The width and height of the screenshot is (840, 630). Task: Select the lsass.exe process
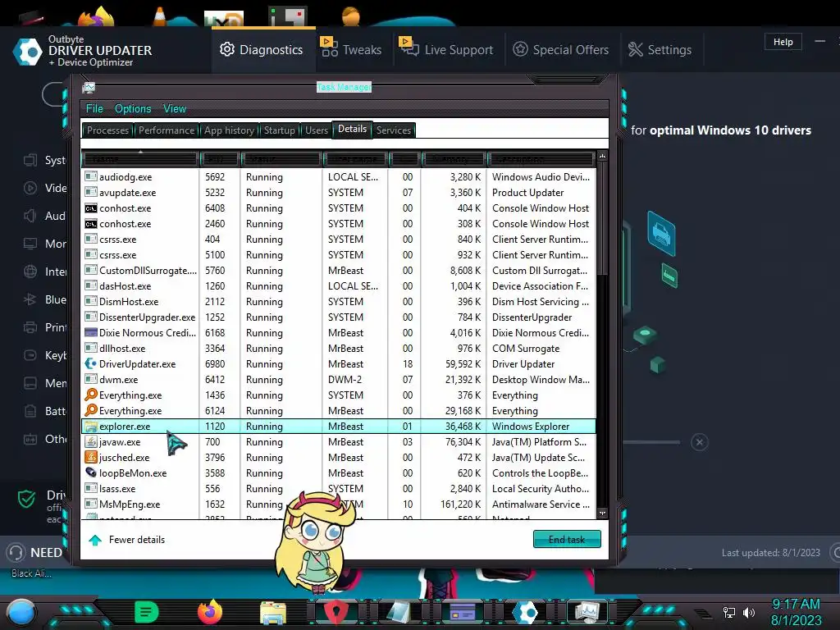click(338, 489)
